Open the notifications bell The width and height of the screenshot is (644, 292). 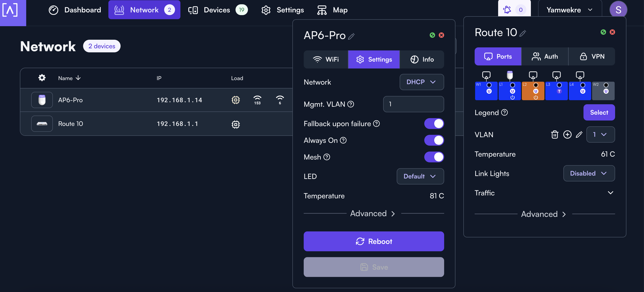[x=507, y=10]
